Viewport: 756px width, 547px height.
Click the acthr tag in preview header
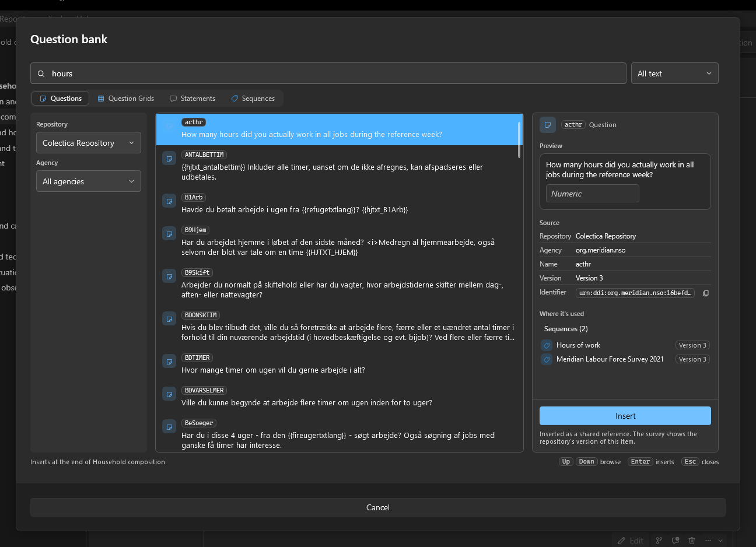[573, 125]
